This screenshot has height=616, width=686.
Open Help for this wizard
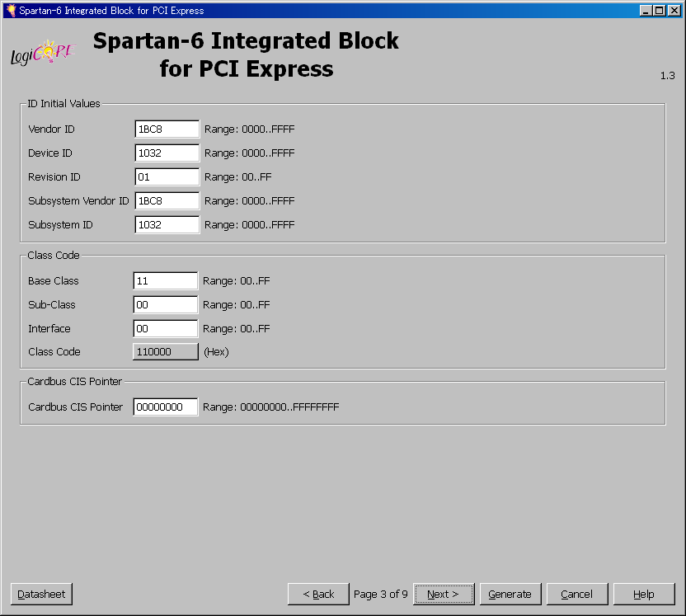(x=644, y=594)
